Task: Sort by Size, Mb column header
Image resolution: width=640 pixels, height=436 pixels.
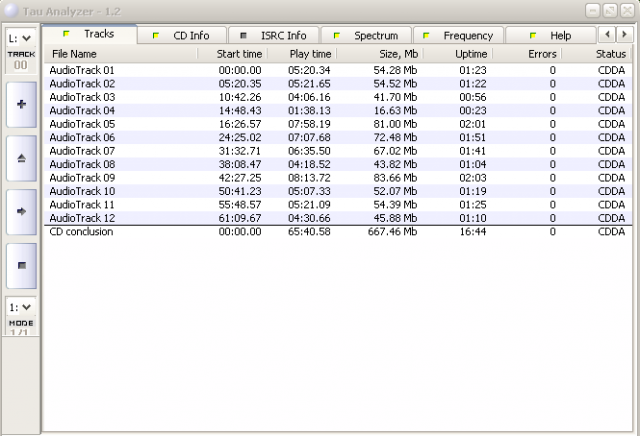Action: 380,54
